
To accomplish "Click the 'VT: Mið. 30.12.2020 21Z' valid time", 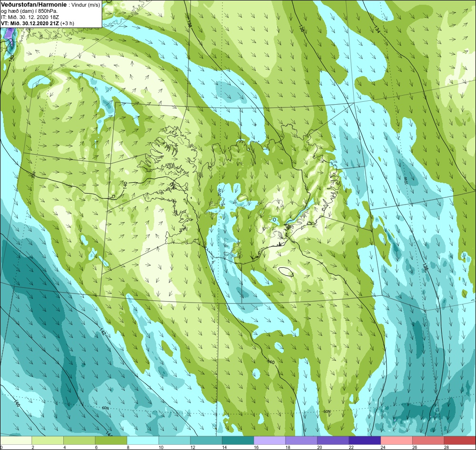I will pyautogui.click(x=30, y=23).
